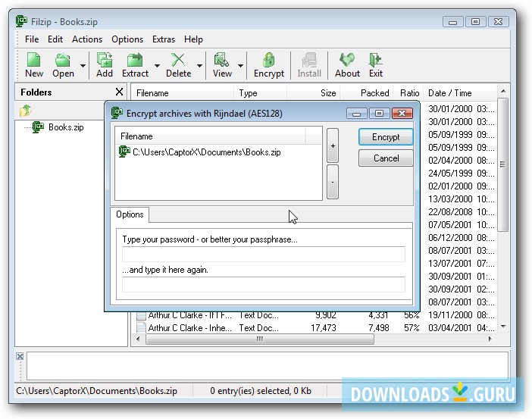The image size is (532, 419).
Task: Click the Install toolbar icon
Action: click(x=309, y=65)
